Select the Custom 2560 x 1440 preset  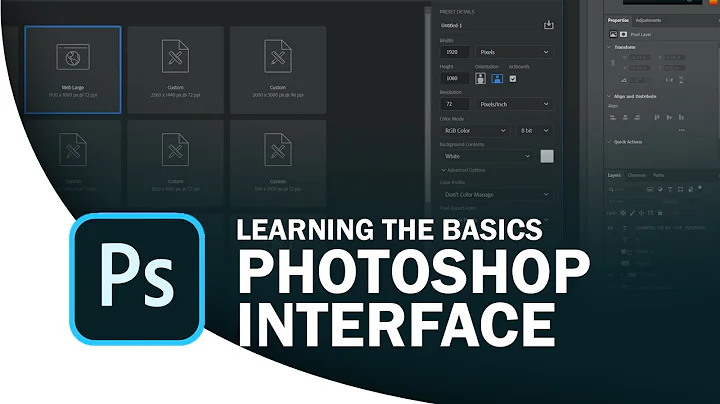point(175,70)
